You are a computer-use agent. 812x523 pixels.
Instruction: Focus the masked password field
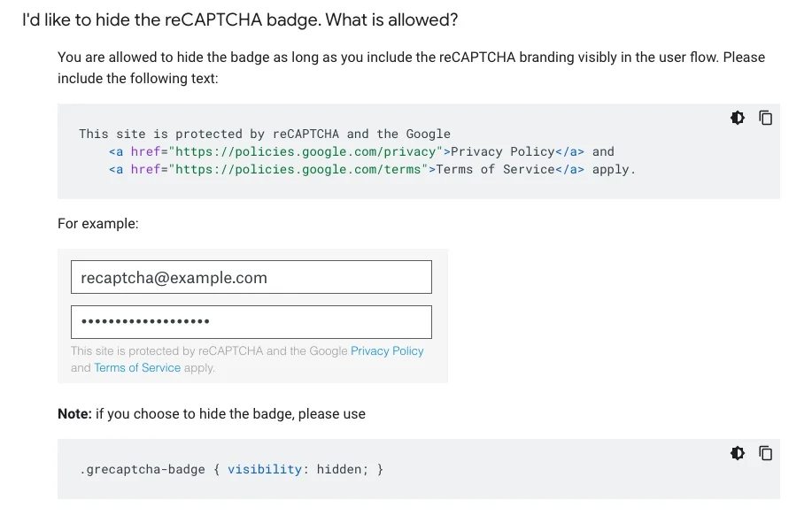tap(251, 322)
